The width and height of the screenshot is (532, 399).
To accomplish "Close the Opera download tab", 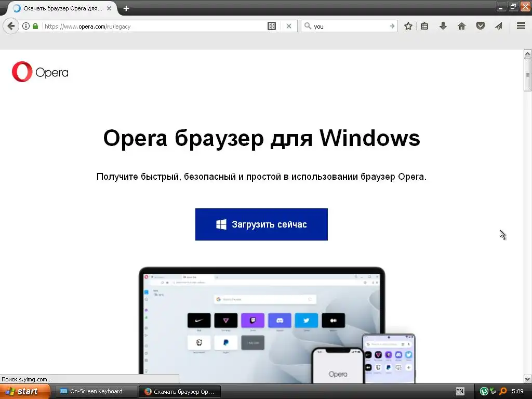I will [x=109, y=8].
